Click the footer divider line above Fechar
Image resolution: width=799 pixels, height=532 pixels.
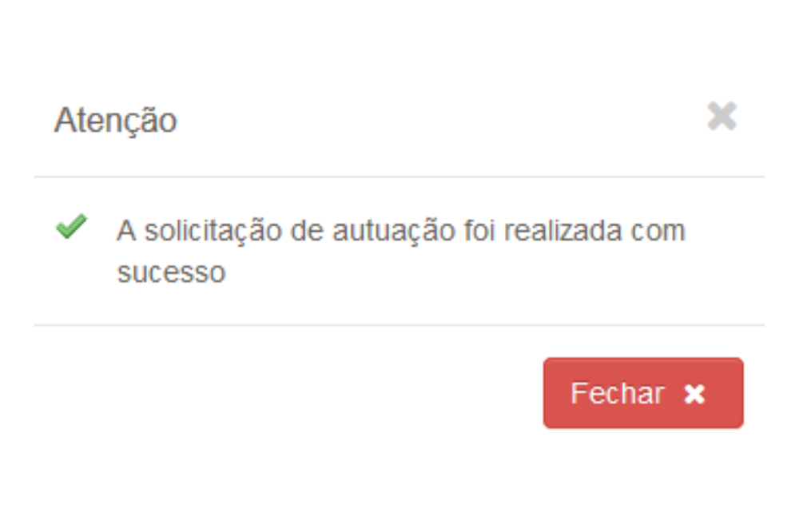(x=399, y=324)
